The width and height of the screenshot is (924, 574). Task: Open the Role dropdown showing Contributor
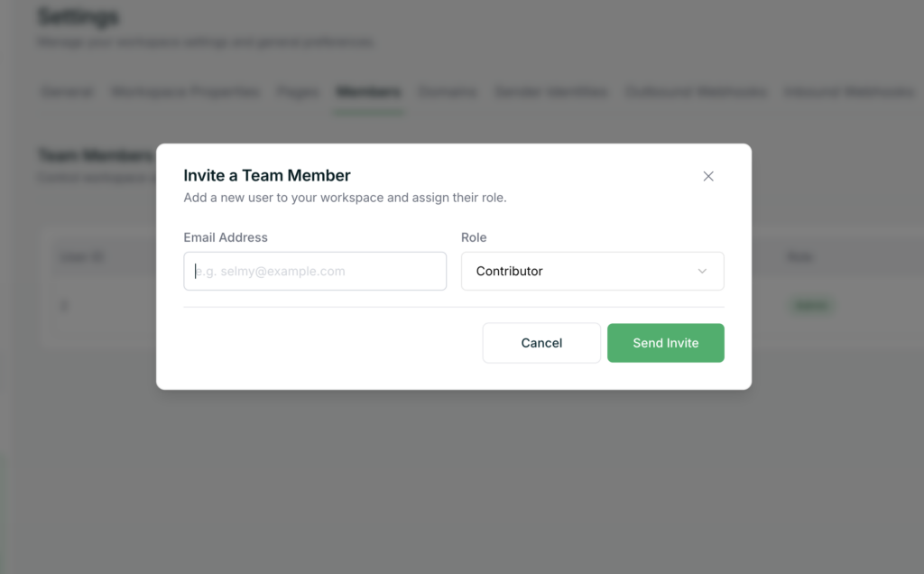[x=592, y=271]
